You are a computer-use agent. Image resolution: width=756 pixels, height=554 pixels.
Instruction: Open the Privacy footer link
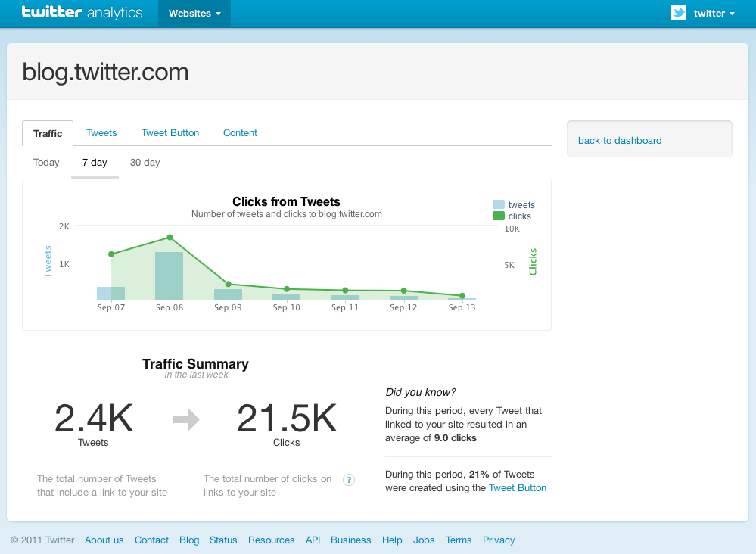[x=499, y=540]
